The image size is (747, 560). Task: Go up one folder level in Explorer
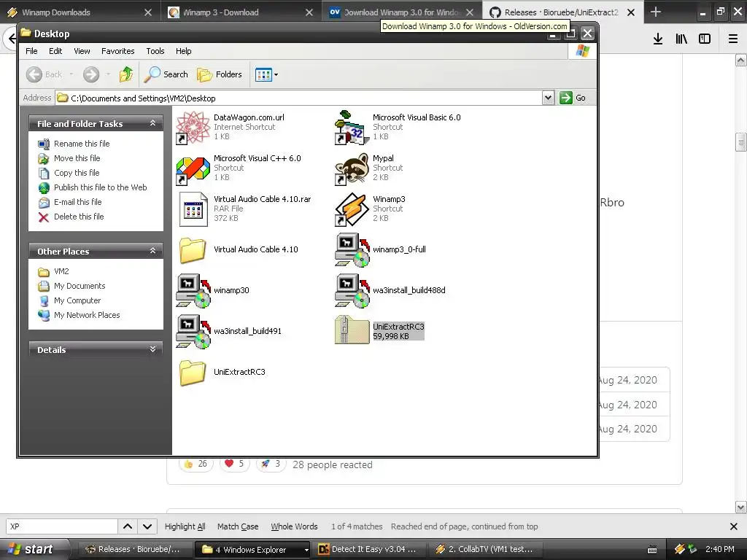(126, 74)
